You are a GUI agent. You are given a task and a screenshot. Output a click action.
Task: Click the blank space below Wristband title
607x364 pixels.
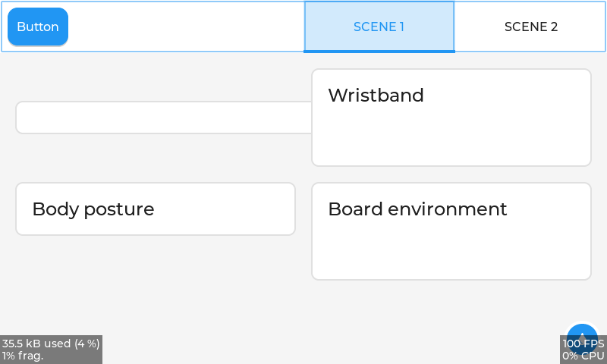pyautogui.click(x=451, y=136)
